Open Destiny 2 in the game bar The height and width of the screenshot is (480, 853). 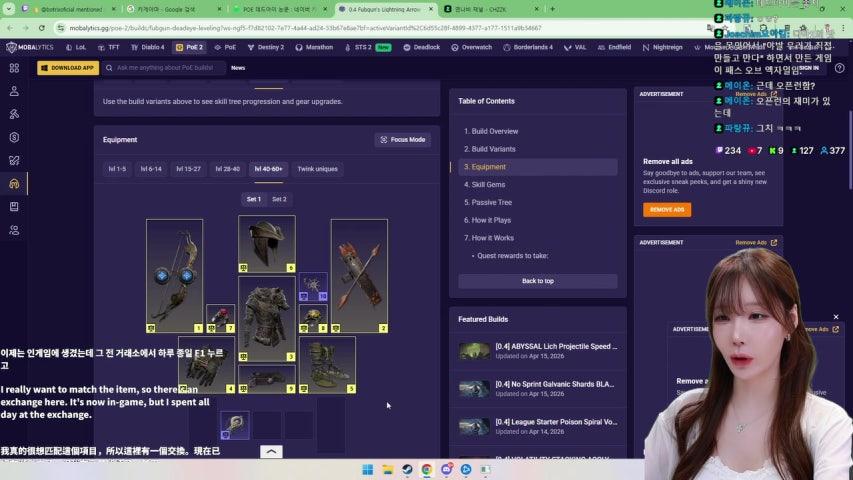tap(265, 47)
